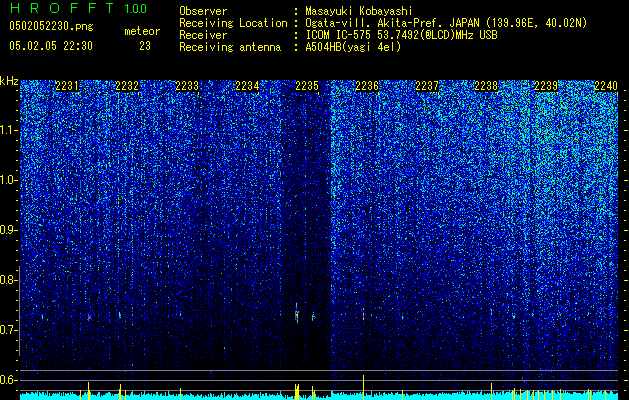The image size is (629, 400).
Task: Click receiver ICOM IC-575 53.7492 text
Action: pos(401,35)
